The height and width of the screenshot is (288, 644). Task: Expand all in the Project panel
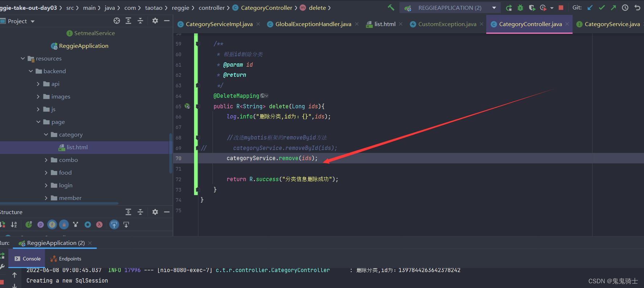128,21
